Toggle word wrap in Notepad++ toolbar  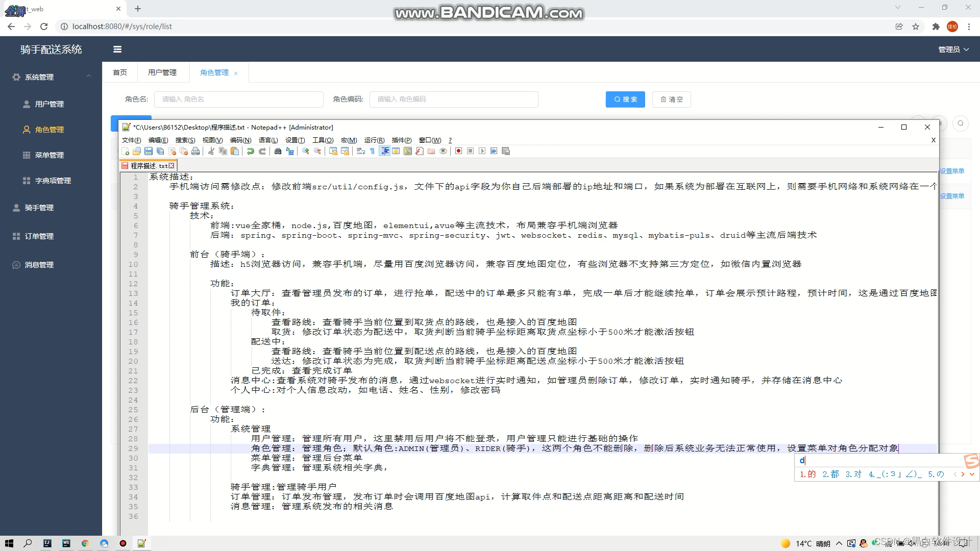(360, 151)
